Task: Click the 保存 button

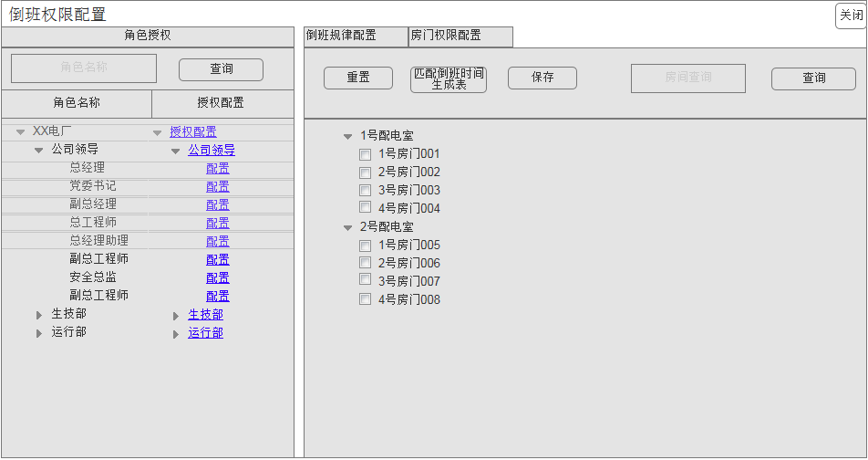Action: pos(542,78)
